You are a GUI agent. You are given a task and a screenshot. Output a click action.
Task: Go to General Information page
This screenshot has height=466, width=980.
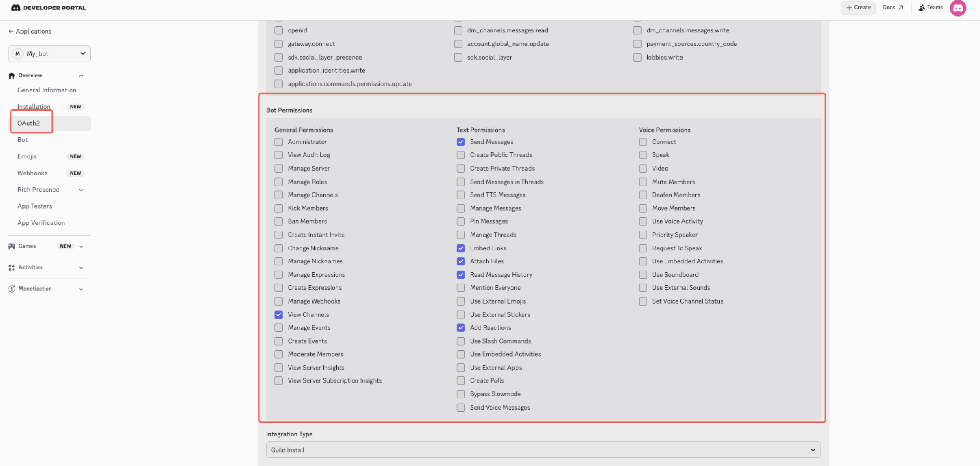[47, 90]
